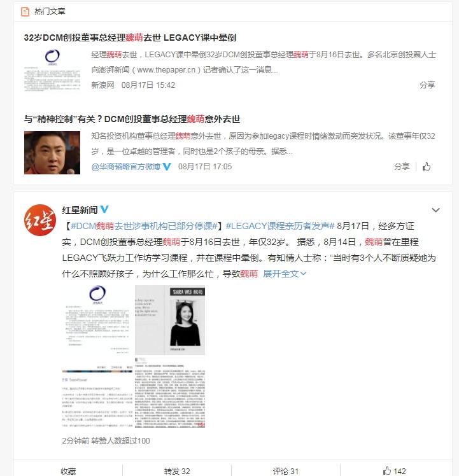459x476 pixels.
Task: View the SARA WEI portrait image thumbnail
Action: point(170,320)
